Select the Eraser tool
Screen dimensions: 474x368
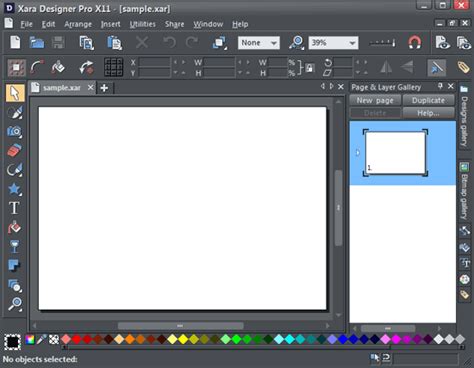(15, 150)
